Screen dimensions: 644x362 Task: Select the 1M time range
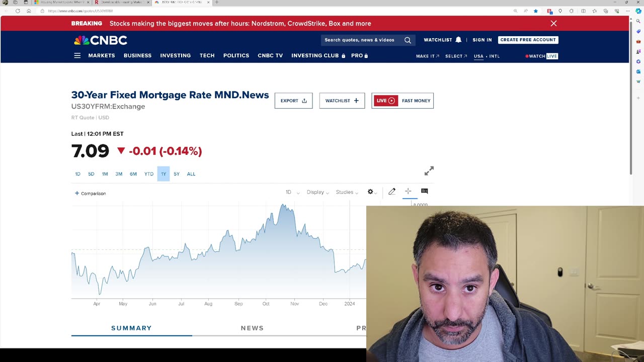point(105,174)
